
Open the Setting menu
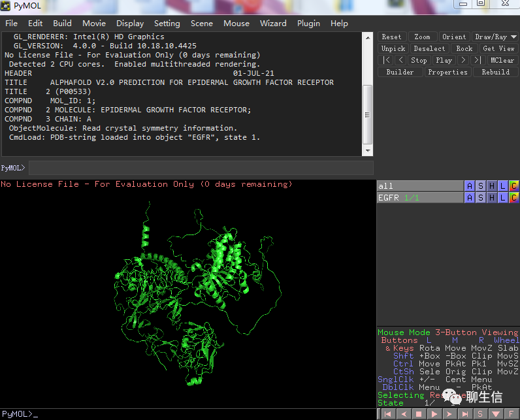(x=167, y=24)
